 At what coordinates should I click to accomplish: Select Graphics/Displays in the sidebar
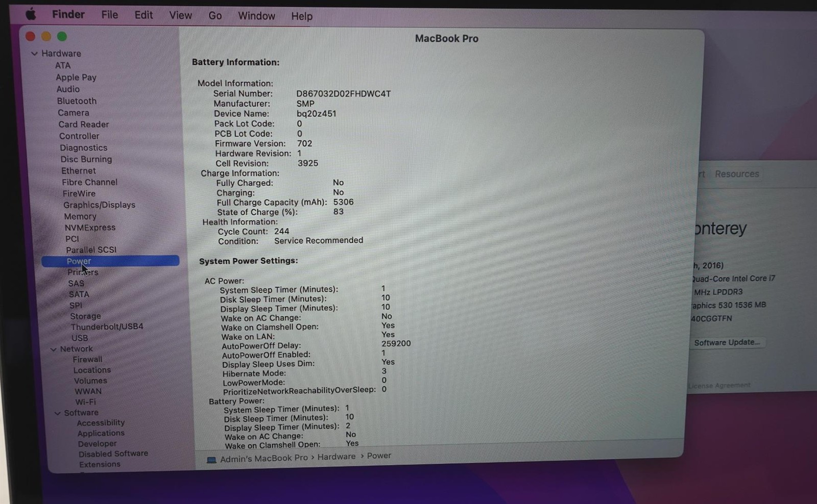[x=99, y=205]
